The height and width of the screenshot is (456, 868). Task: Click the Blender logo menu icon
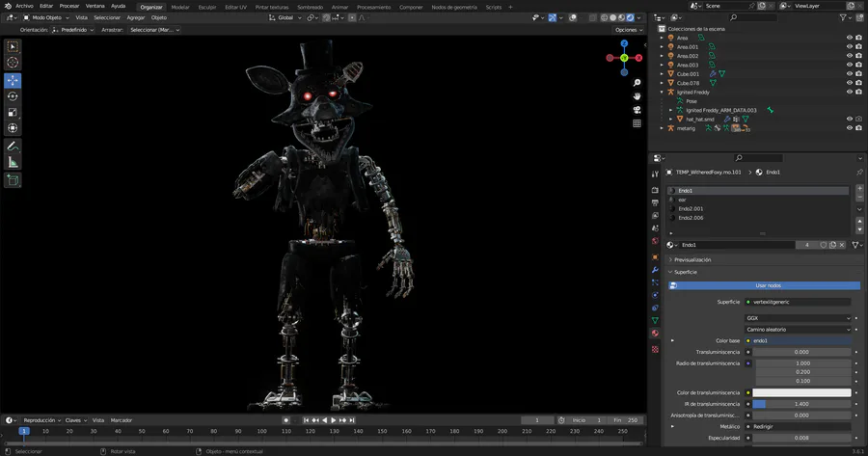[7, 6]
